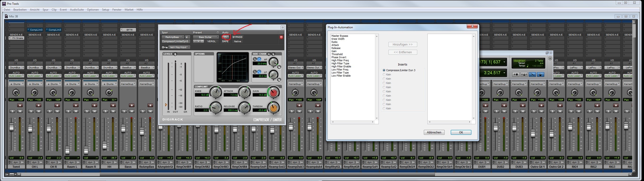This screenshot has width=644, height=181.
Task: Record-arm the HH track
Action: tap(113, 105)
